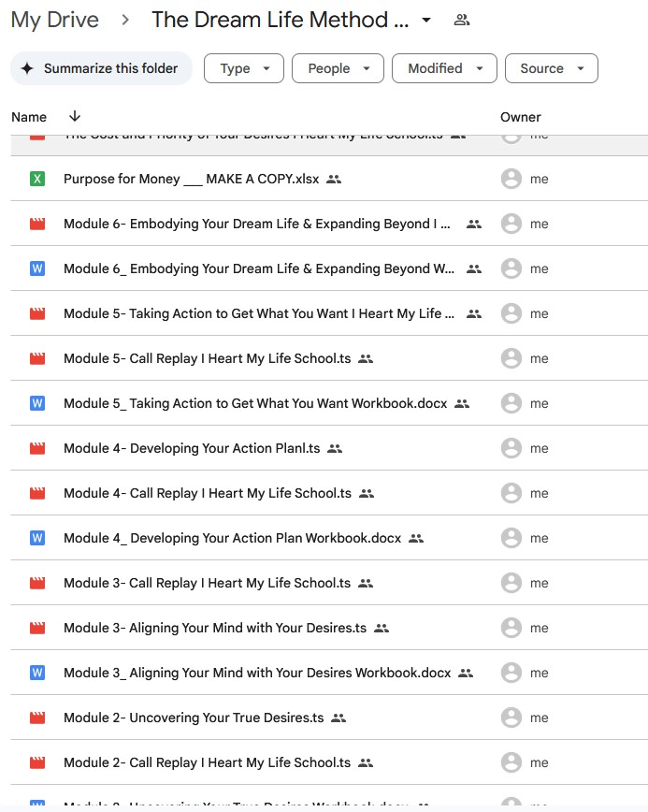Click the shared people icon beside folder title
The width and height of the screenshot is (648, 812).
tap(461, 20)
